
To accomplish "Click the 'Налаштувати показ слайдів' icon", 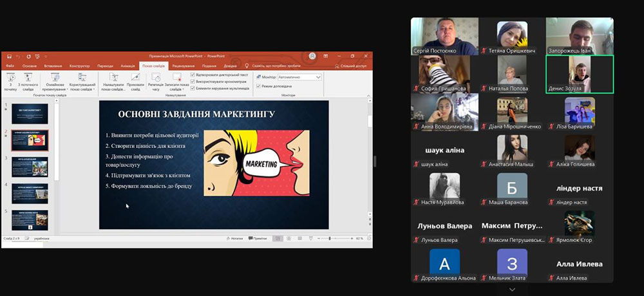I will coord(113,80).
